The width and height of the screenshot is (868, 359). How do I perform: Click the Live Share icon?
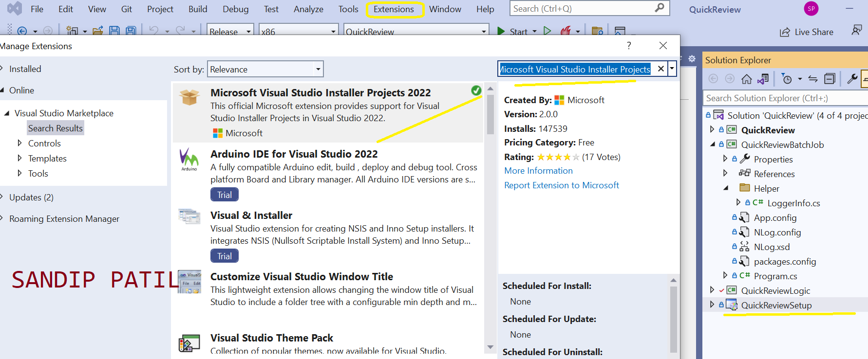pos(785,32)
